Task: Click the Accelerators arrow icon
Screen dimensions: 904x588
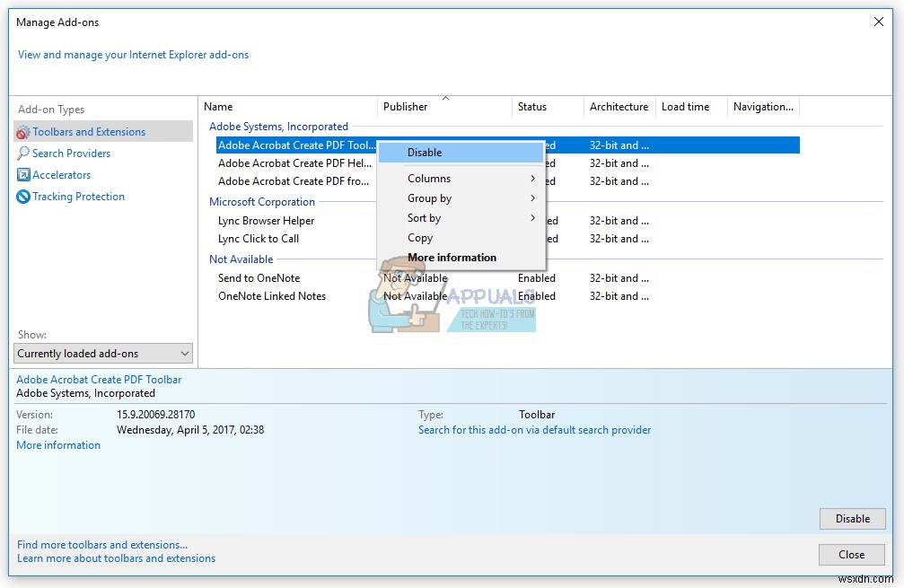Action: [26, 174]
